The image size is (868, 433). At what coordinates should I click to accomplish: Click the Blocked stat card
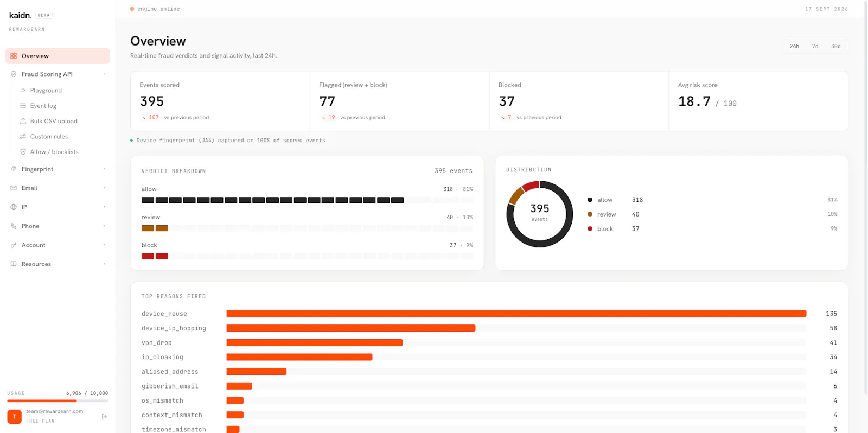click(579, 101)
